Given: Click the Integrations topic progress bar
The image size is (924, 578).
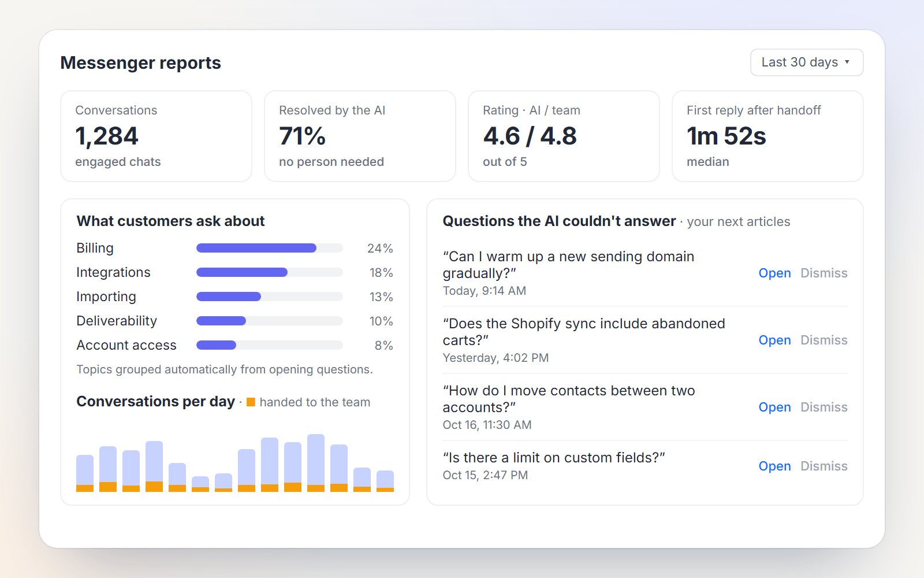Looking at the screenshot, I should 270,272.
